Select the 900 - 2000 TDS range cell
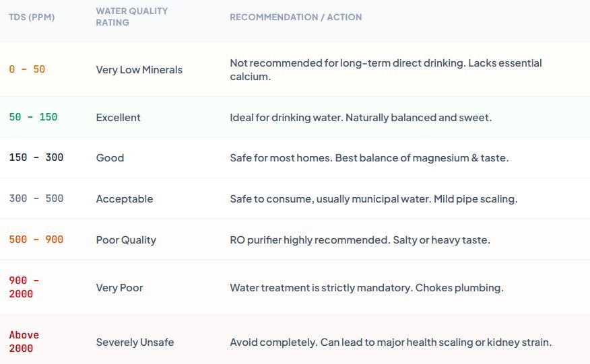The image size is (590, 364). tap(24, 287)
